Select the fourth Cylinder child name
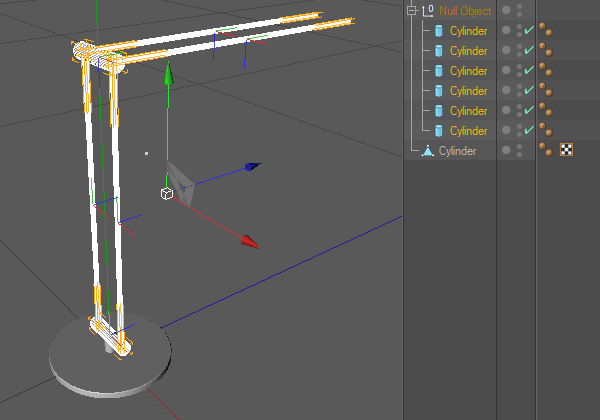600x420 pixels. pos(468,91)
